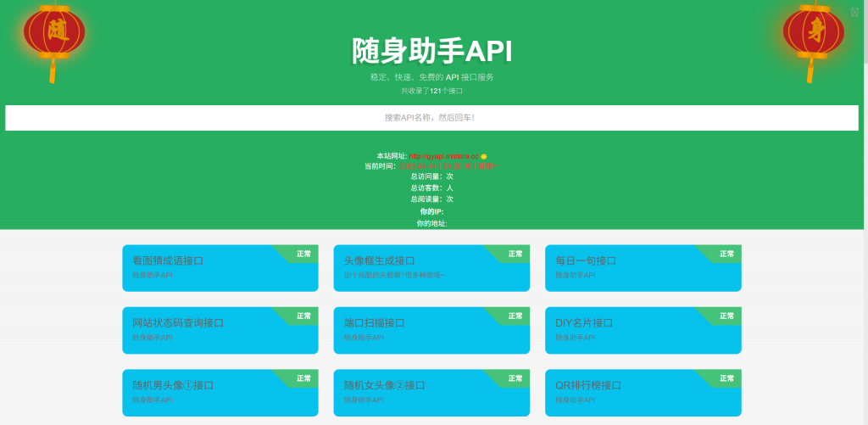Click the 总访客数 statistic line
The width and height of the screenshot is (868, 425).
click(x=431, y=187)
